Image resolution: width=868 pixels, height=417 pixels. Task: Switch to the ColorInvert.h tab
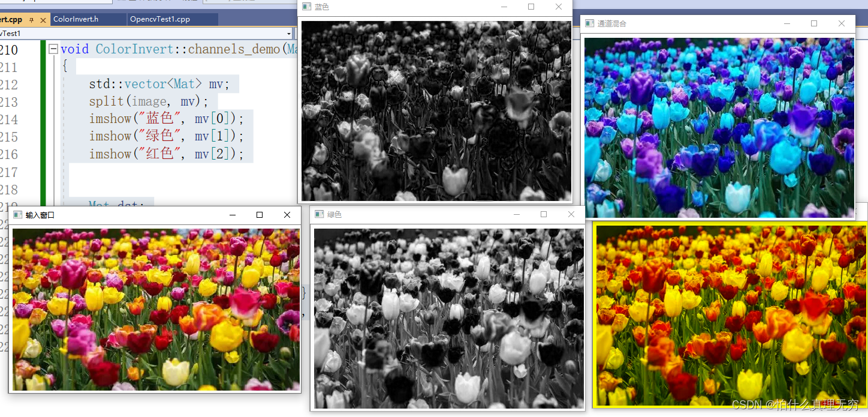click(x=76, y=19)
